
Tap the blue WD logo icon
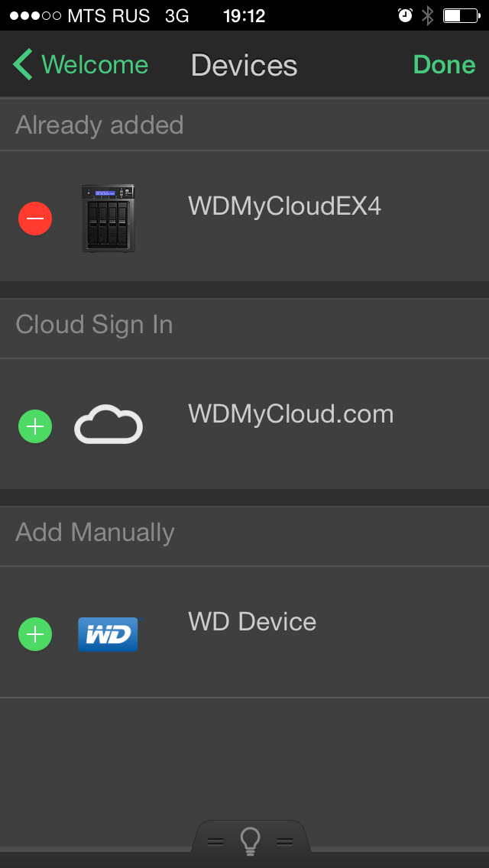click(108, 634)
